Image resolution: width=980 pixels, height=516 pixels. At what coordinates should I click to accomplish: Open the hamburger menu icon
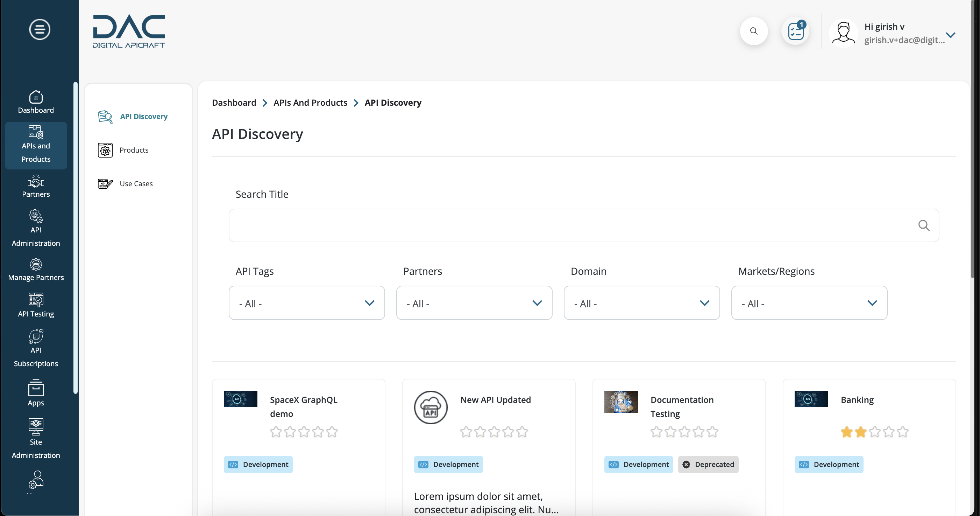(40, 29)
